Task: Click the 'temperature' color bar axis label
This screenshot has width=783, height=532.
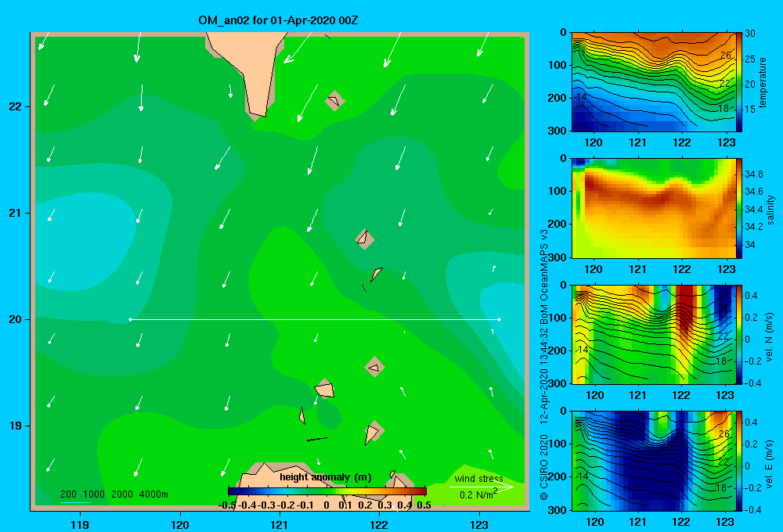Action: 763,83
